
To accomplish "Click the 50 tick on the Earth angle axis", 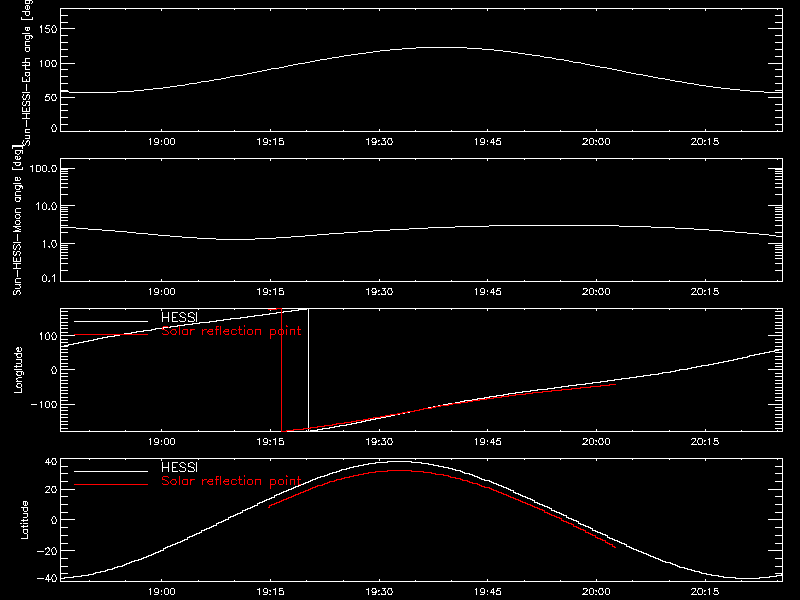I will point(51,97).
